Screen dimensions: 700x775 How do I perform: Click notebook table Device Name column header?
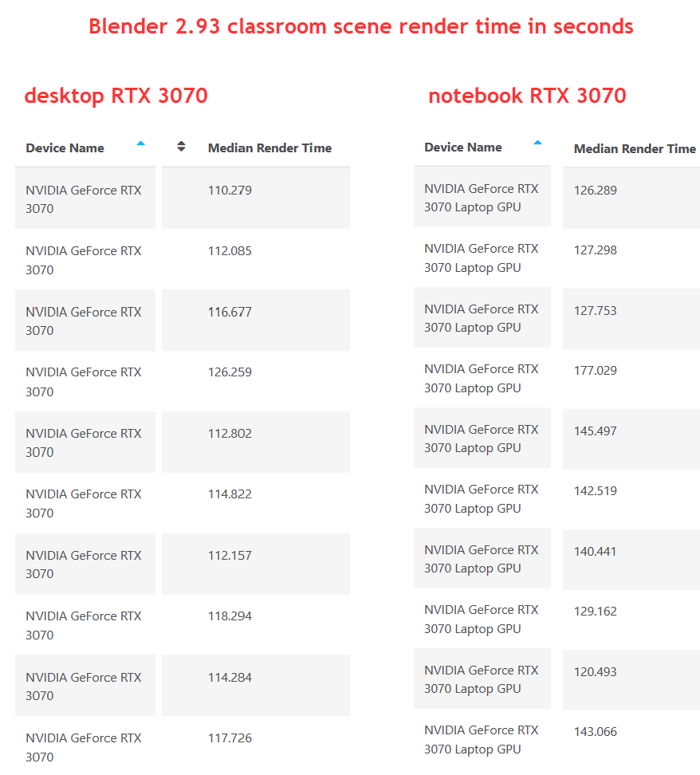click(x=463, y=148)
